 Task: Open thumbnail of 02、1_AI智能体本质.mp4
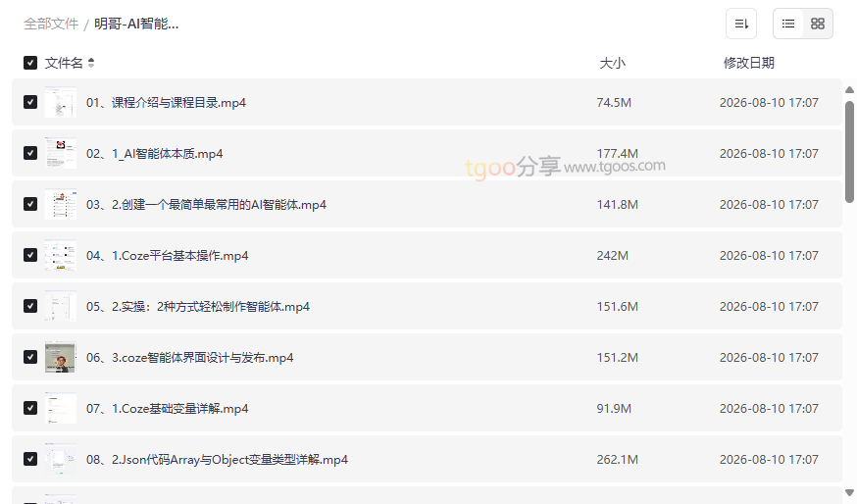coord(61,153)
